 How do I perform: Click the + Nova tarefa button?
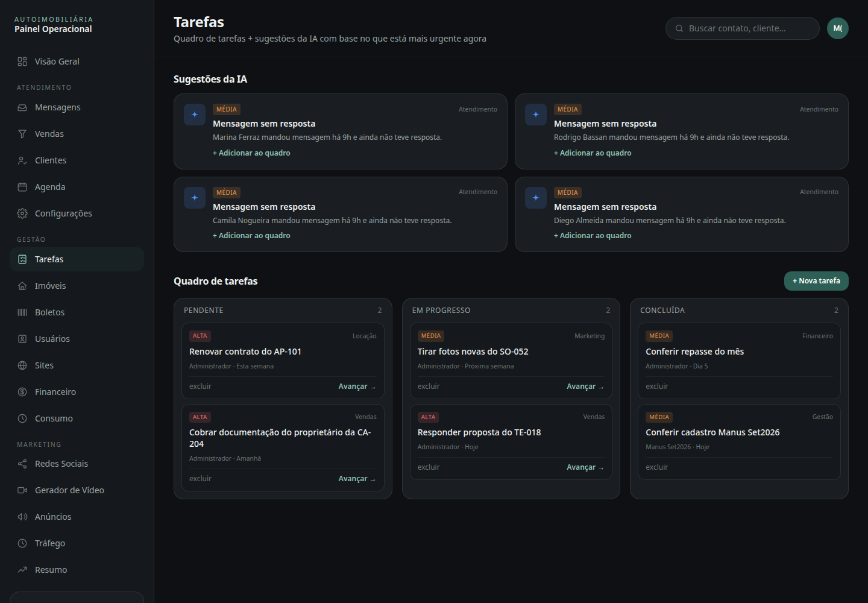[816, 281]
